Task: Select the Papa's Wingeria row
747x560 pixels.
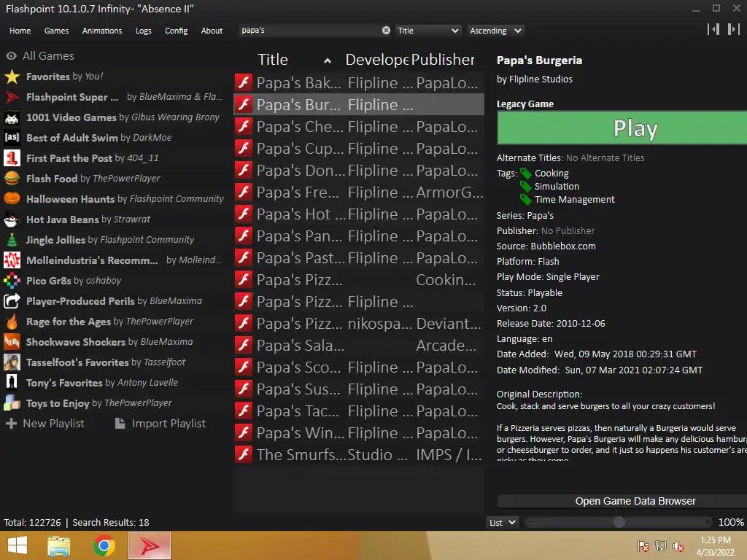Action: point(359,433)
